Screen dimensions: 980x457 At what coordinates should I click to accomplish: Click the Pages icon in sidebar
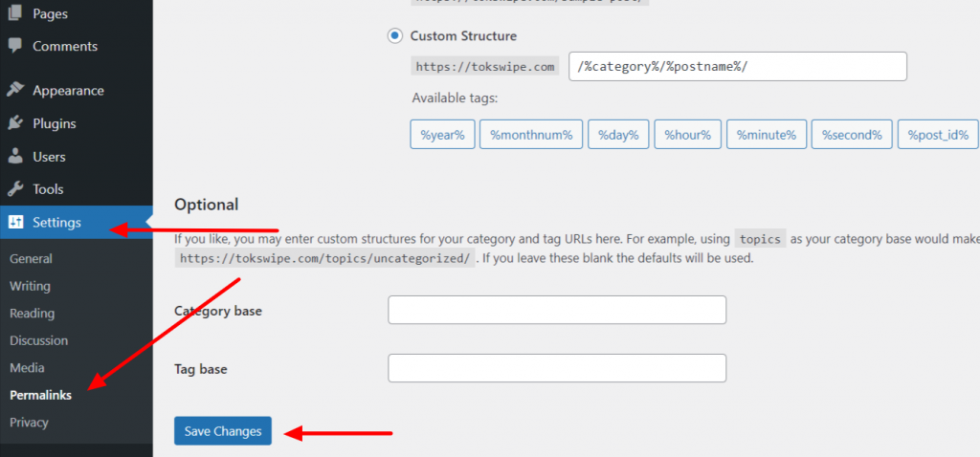[x=15, y=14]
